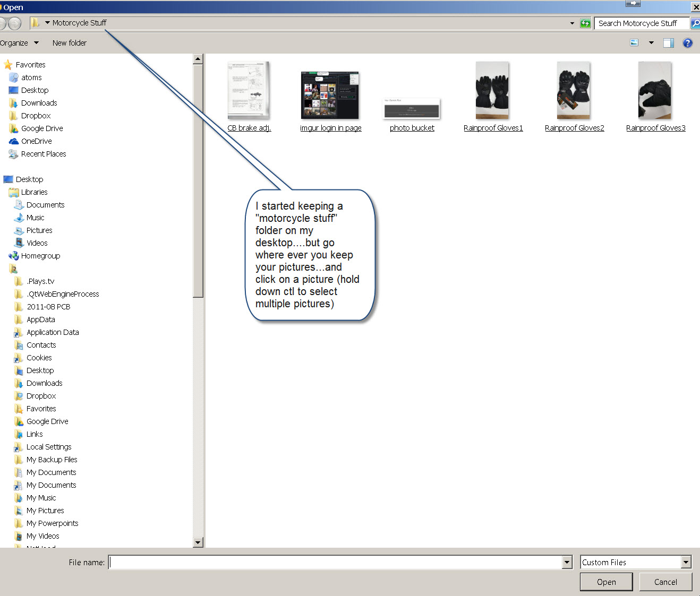The width and height of the screenshot is (700, 596).
Task: Open the view options dropdown arrow
Action: click(x=651, y=43)
